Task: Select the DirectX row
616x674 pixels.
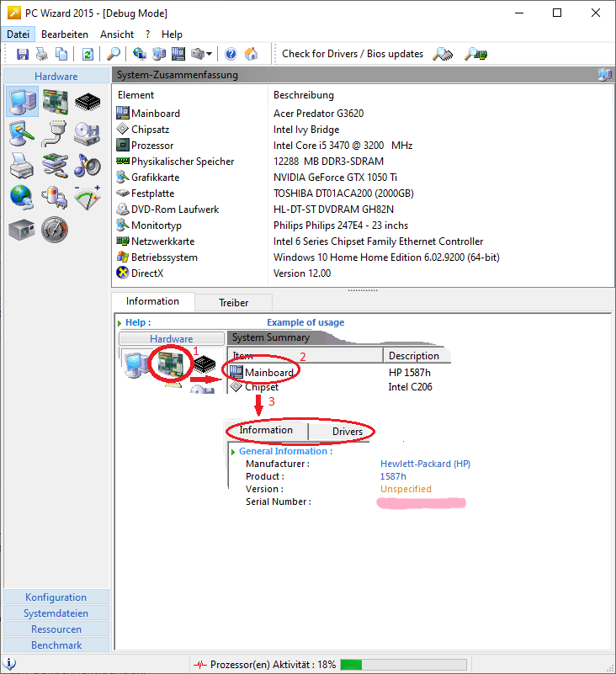Action: point(363,273)
